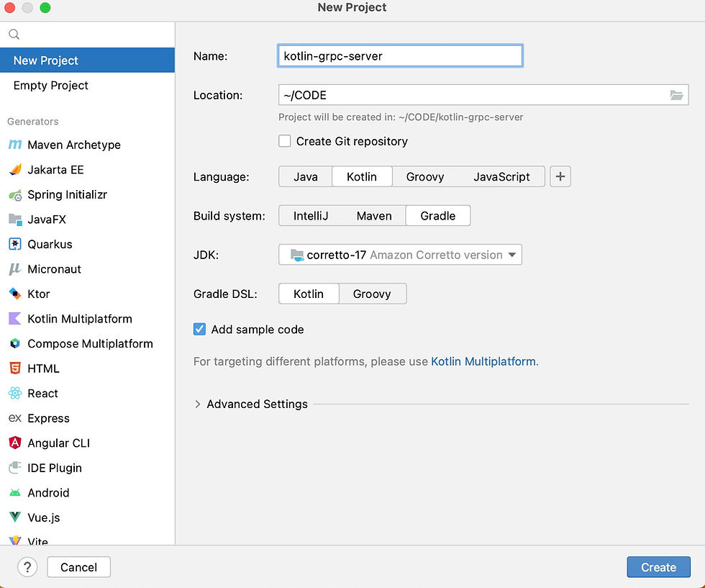705x588 pixels.
Task: Click the Quarkus icon
Action: [x=15, y=244]
